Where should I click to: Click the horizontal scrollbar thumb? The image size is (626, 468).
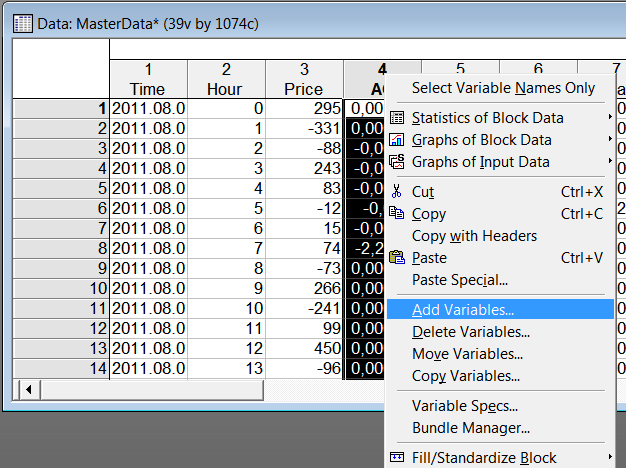152,389
